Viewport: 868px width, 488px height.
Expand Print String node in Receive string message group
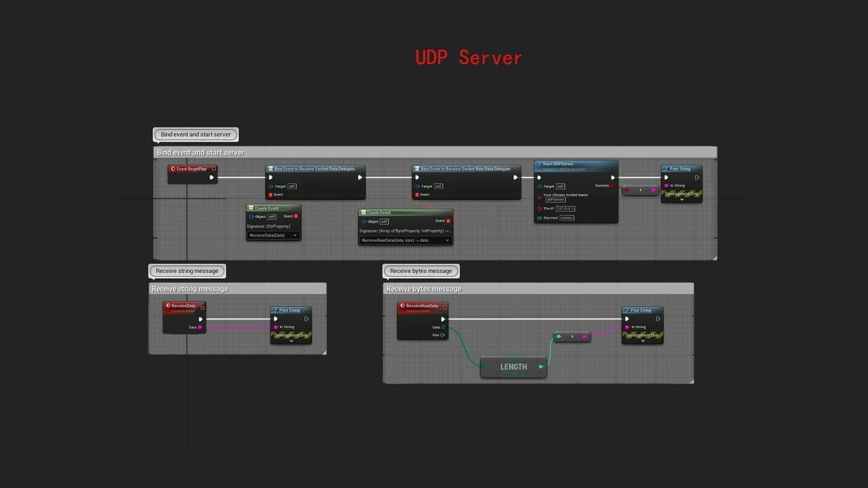291,341
